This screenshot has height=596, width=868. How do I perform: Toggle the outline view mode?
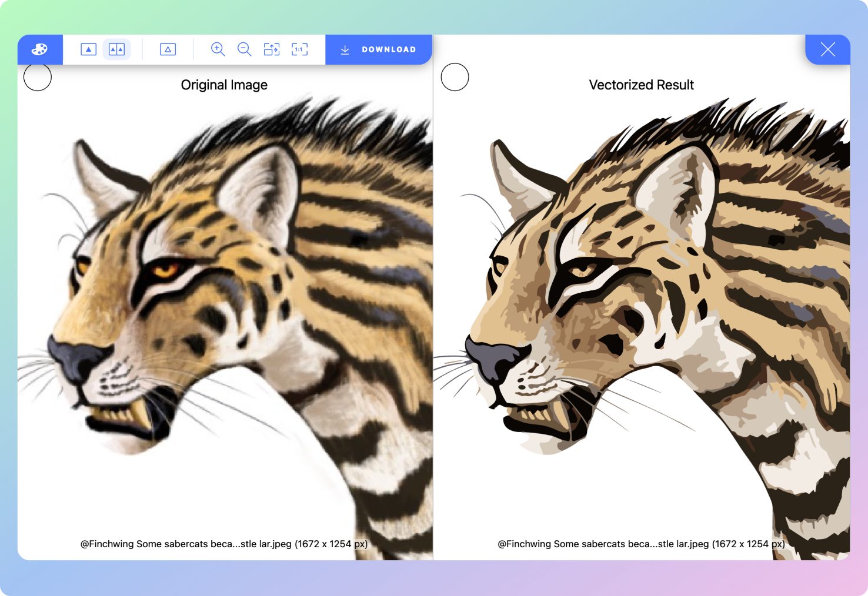coord(168,49)
